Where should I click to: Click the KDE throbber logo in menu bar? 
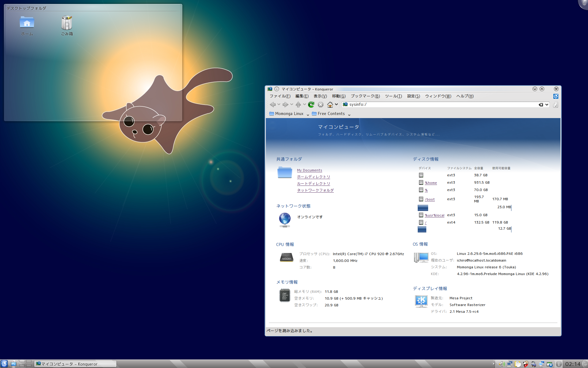(x=556, y=96)
